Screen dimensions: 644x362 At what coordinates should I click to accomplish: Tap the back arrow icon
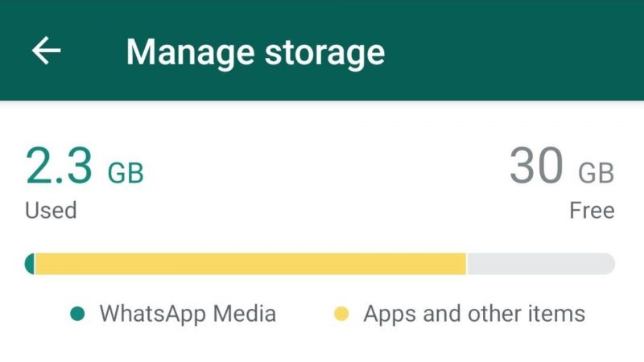(x=46, y=51)
